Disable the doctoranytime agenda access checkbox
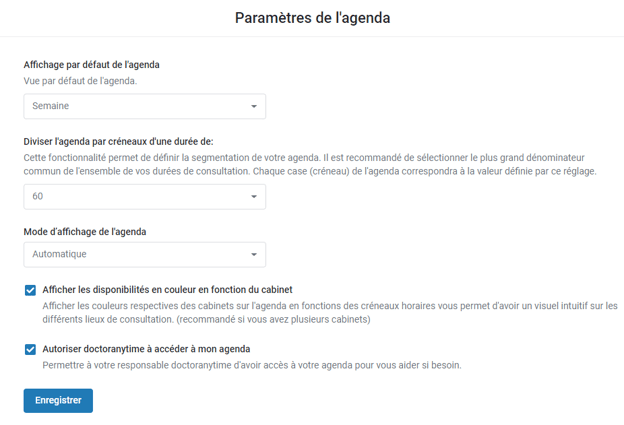The image size is (624, 425). pyautogui.click(x=30, y=349)
